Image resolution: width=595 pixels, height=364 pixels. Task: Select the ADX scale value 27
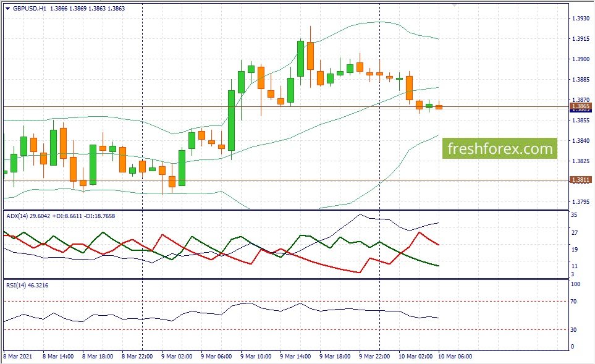click(575, 233)
